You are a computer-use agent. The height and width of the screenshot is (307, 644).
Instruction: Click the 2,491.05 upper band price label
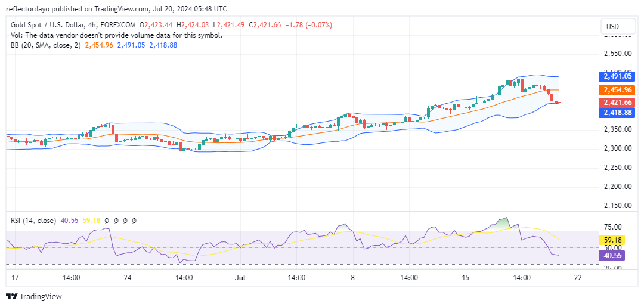coord(618,76)
